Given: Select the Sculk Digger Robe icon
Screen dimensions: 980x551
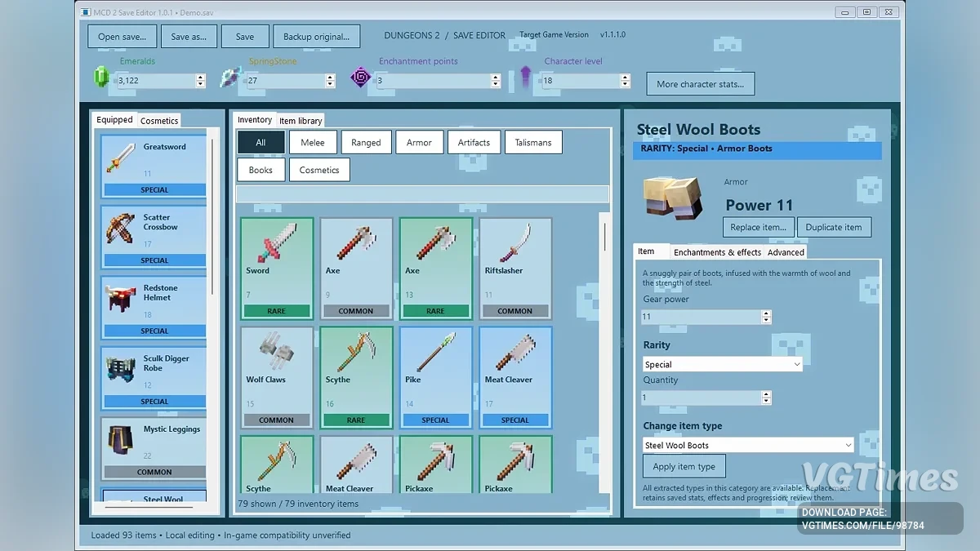Looking at the screenshot, I should coord(121,370).
